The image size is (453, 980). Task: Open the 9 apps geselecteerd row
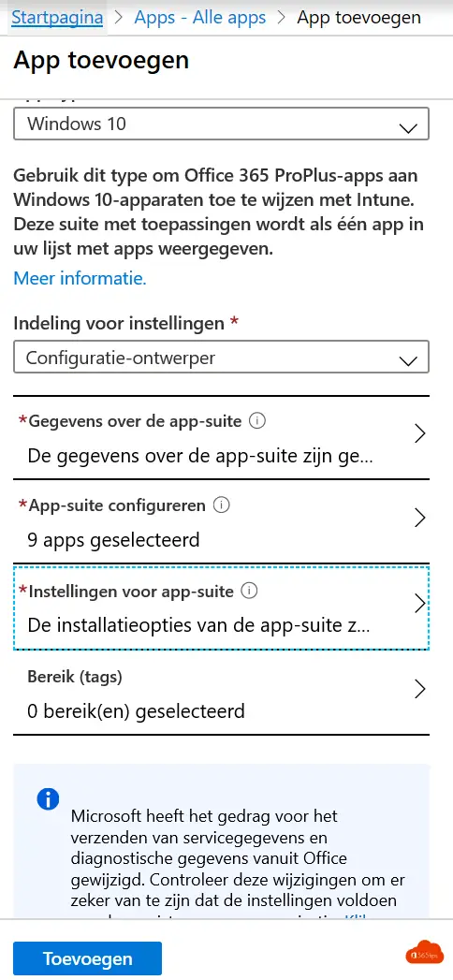(221, 521)
